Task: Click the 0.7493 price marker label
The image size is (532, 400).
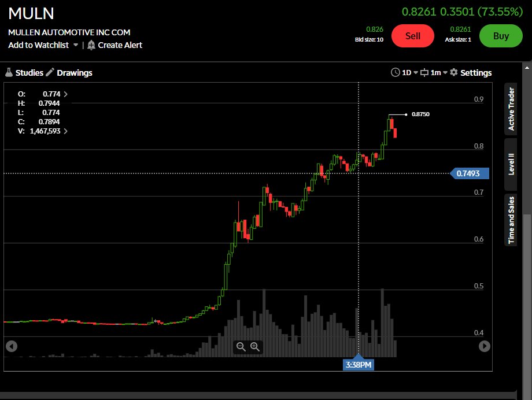Action: (469, 173)
